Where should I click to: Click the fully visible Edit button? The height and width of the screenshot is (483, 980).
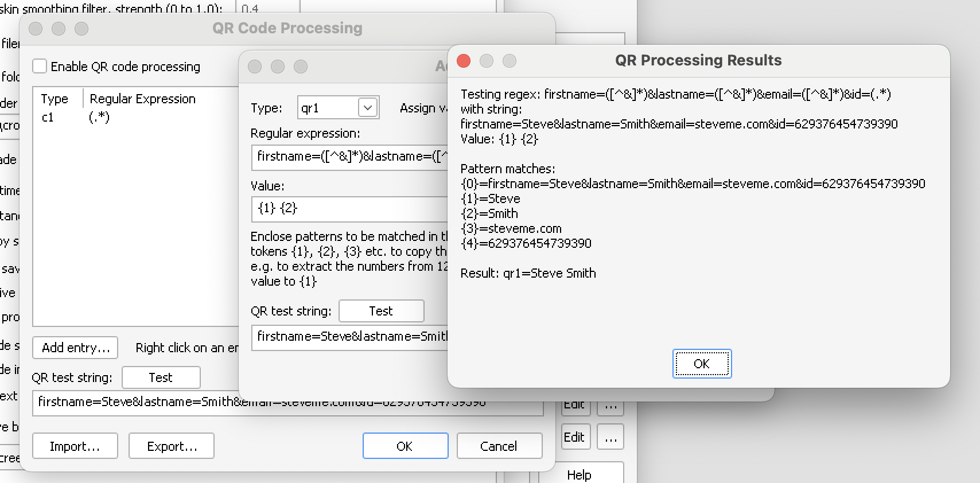point(575,438)
